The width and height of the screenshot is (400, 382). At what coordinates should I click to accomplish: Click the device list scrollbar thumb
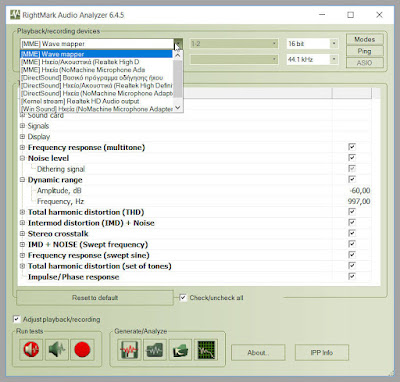[178, 79]
